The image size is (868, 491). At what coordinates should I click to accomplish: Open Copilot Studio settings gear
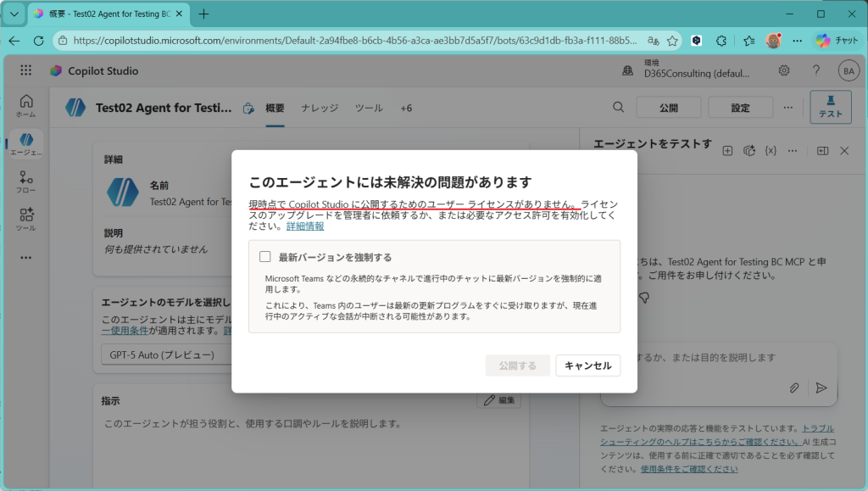[x=784, y=71]
